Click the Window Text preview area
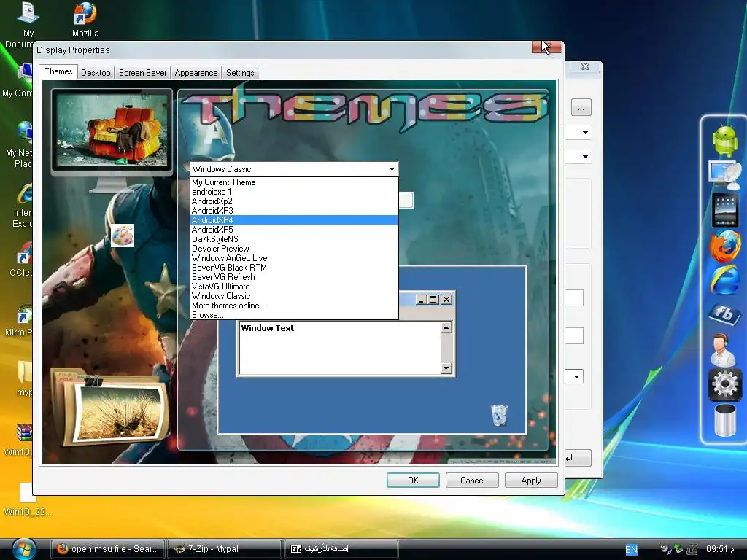Viewport: 747px width, 560px height. pos(340,348)
